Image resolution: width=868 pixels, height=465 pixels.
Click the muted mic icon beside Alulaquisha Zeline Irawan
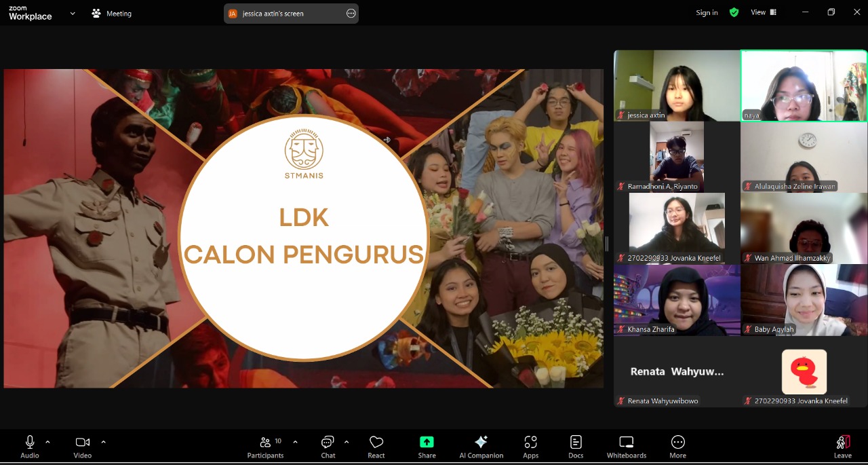(747, 186)
